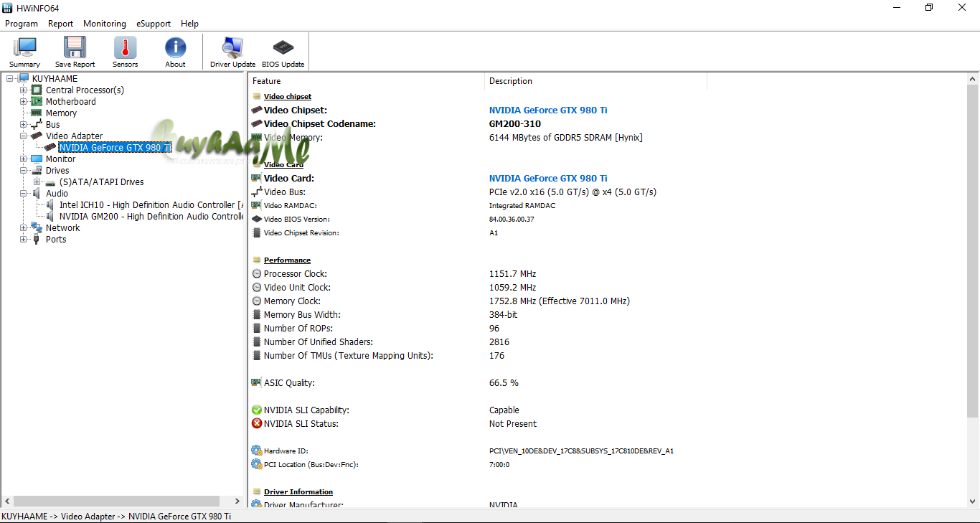Collapse the Video Adapter node
Screen dimensions: 980x523
point(24,136)
